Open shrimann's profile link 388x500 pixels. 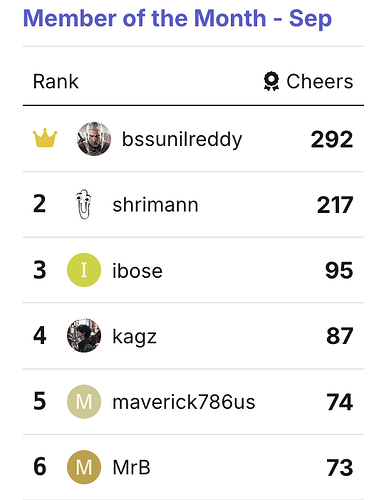pyautogui.click(x=155, y=205)
